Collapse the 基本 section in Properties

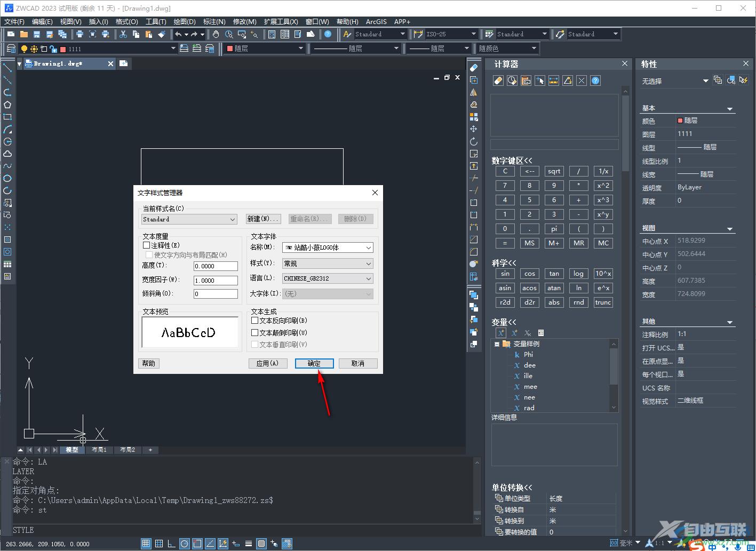coord(730,109)
